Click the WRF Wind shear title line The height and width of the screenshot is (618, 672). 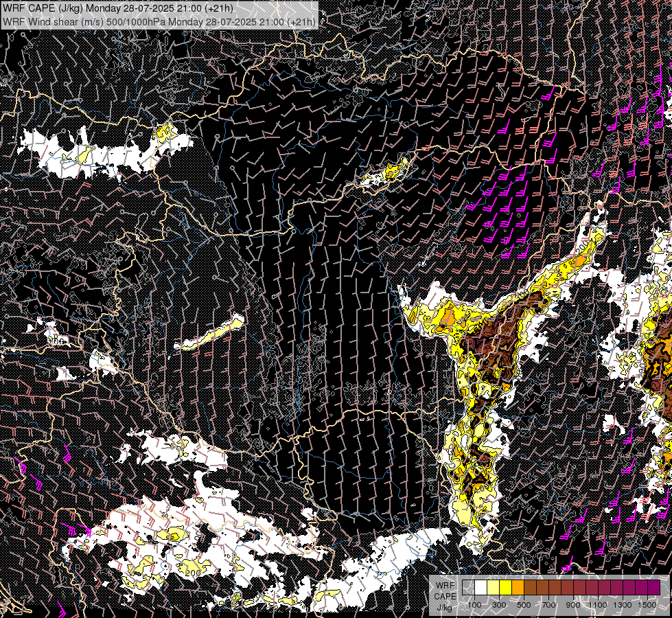[x=159, y=21]
